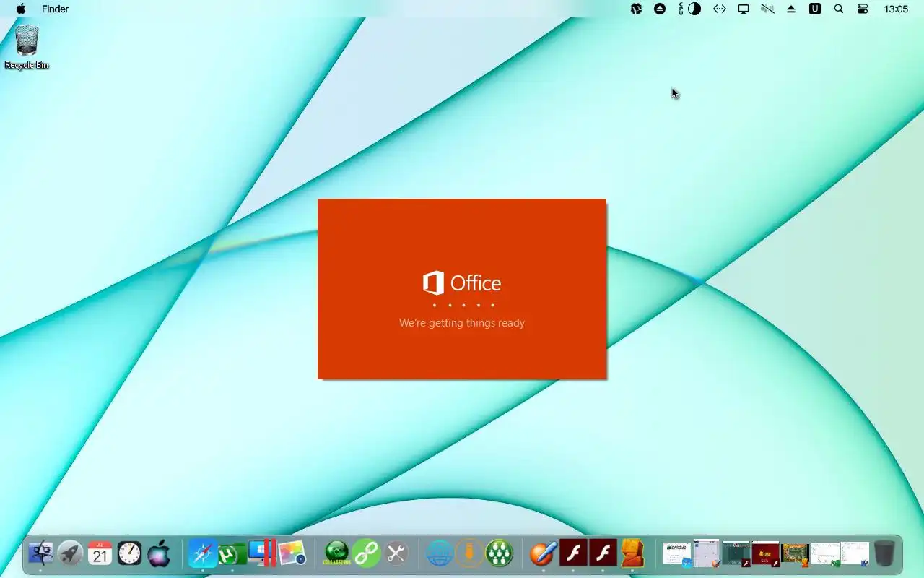The height and width of the screenshot is (578, 924).
Task: Click the muted volume icon in menu bar
Action: point(767,9)
